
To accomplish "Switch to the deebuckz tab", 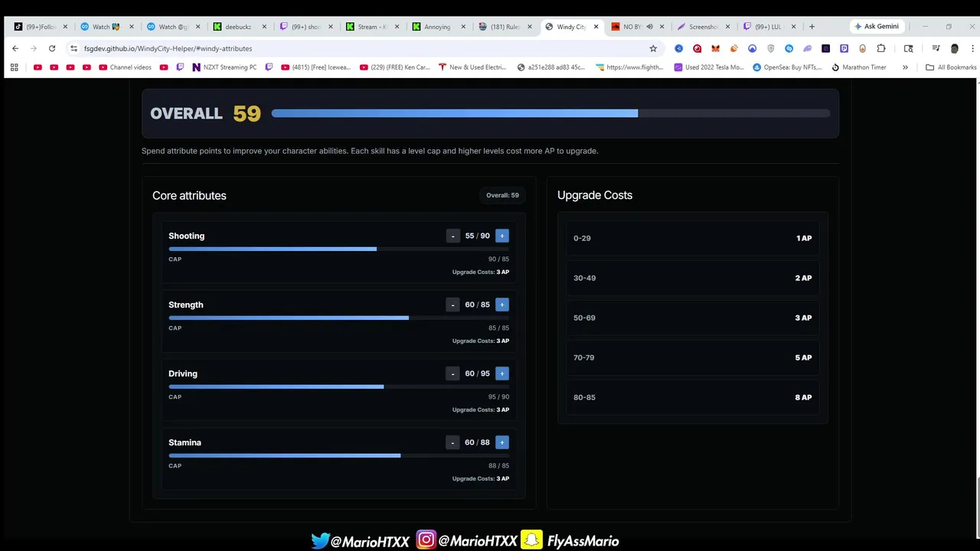I will tap(238, 27).
